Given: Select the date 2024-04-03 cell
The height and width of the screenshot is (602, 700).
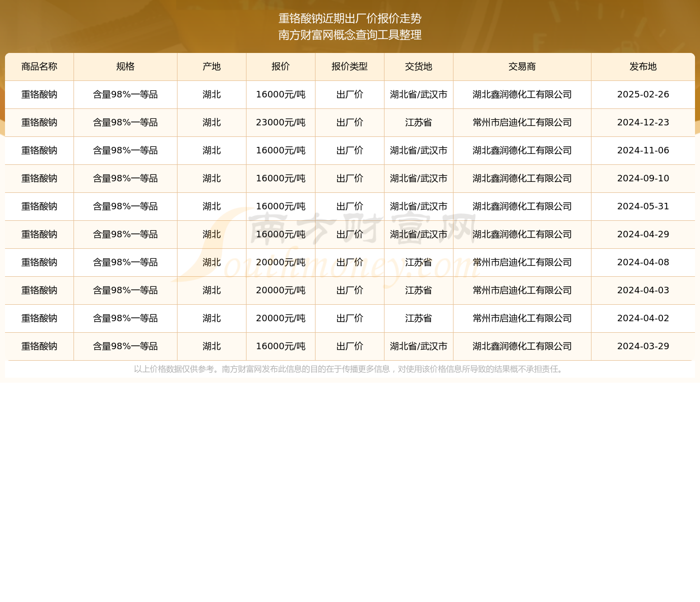Looking at the screenshot, I should pyautogui.click(x=643, y=291).
